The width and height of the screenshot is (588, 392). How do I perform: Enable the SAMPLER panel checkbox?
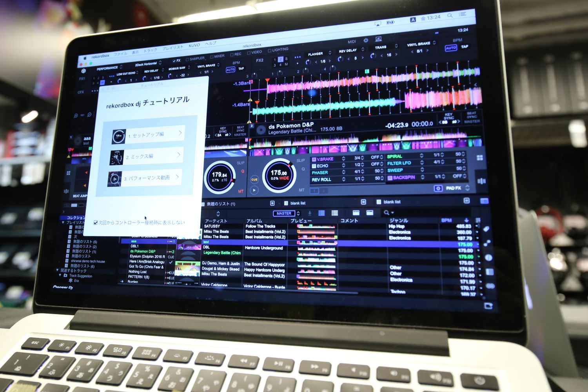[x=187, y=59]
